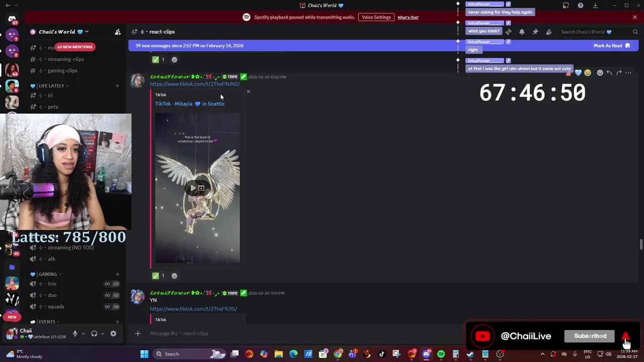Open TikTok link ZThsF9J1S

coord(193,309)
